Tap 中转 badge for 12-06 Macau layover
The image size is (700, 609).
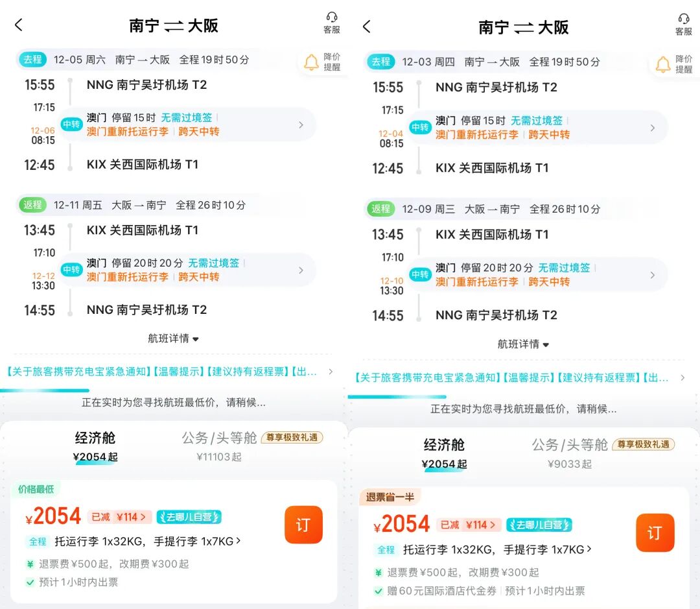tap(71, 125)
